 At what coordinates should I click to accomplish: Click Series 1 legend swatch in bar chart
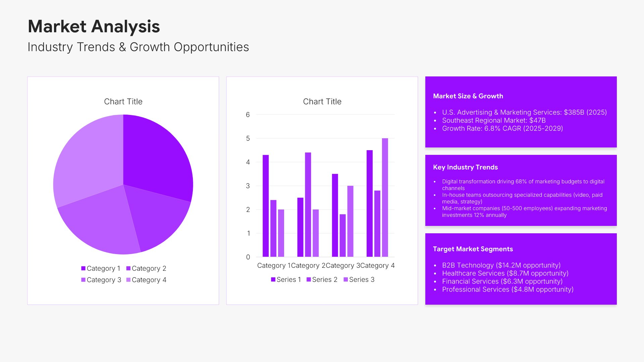[273, 280]
